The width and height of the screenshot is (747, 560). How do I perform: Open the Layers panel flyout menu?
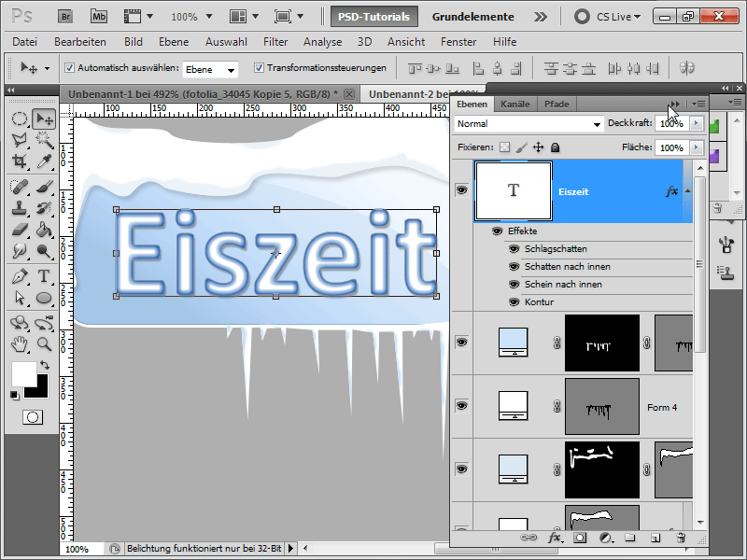(698, 104)
